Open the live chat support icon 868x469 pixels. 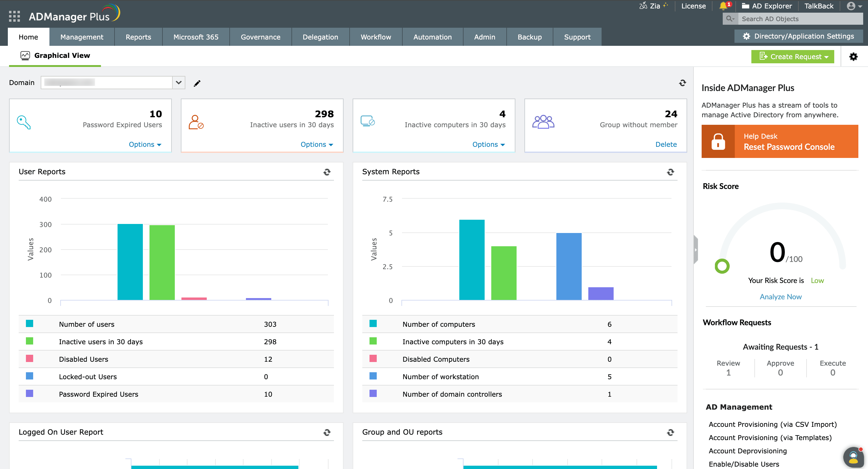854,458
